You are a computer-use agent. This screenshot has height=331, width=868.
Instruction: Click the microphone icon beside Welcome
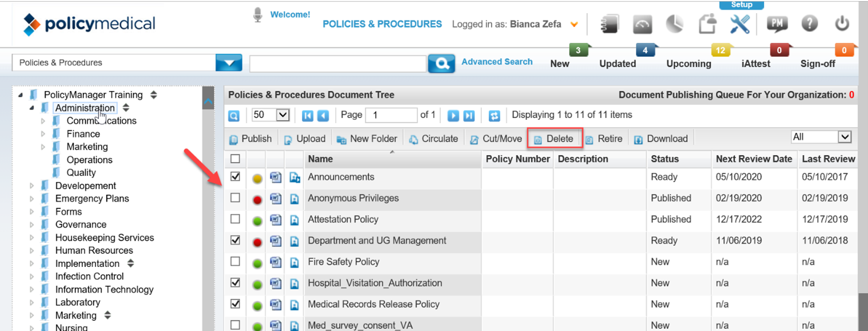(258, 15)
